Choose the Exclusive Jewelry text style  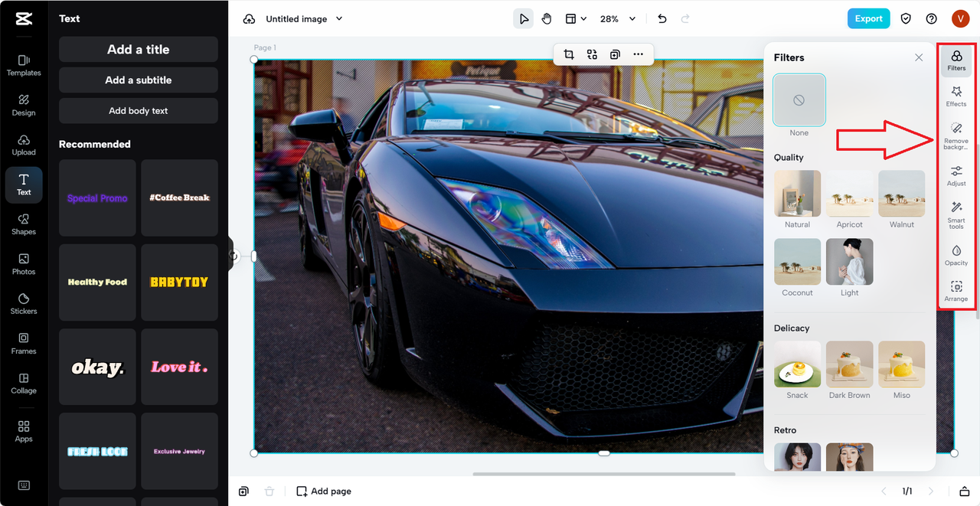pos(179,451)
